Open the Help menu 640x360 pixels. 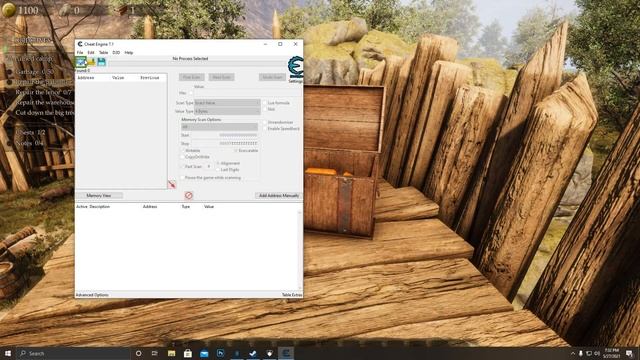click(x=129, y=53)
